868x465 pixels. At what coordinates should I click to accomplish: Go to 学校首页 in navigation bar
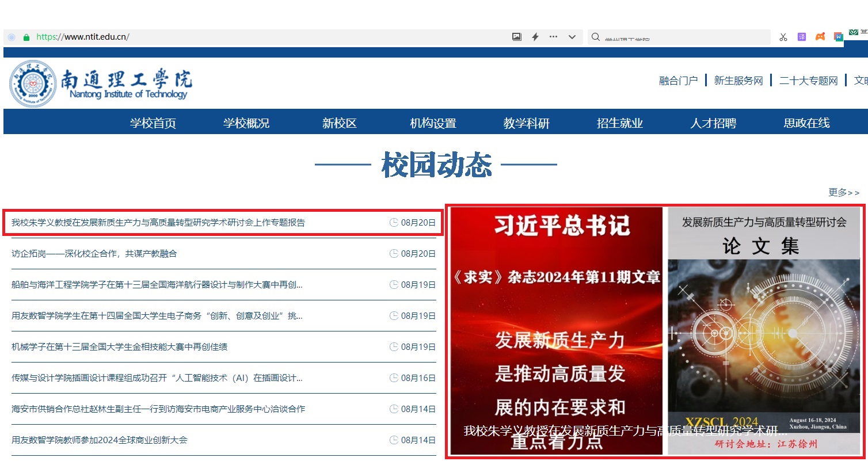pos(153,123)
